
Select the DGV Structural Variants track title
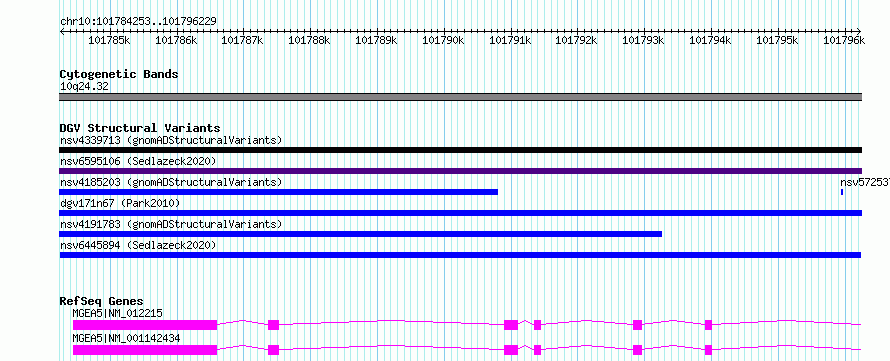click(140, 128)
